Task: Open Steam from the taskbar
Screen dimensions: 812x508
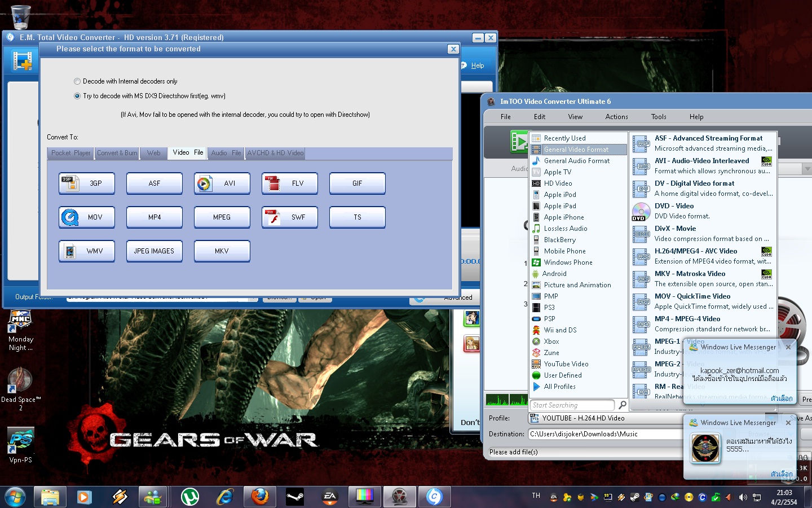Action: [295, 497]
